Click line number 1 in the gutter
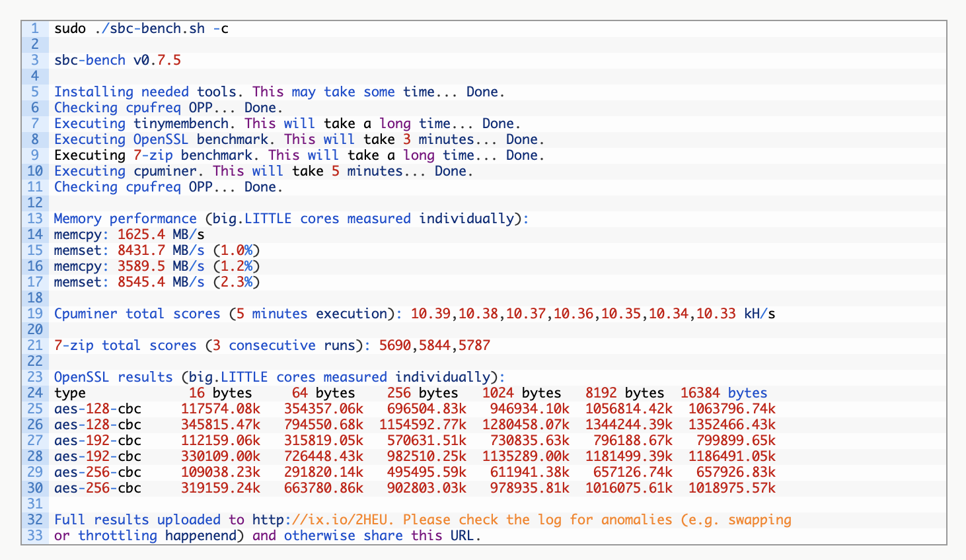The height and width of the screenshot is (560, 966). point(35,28)
